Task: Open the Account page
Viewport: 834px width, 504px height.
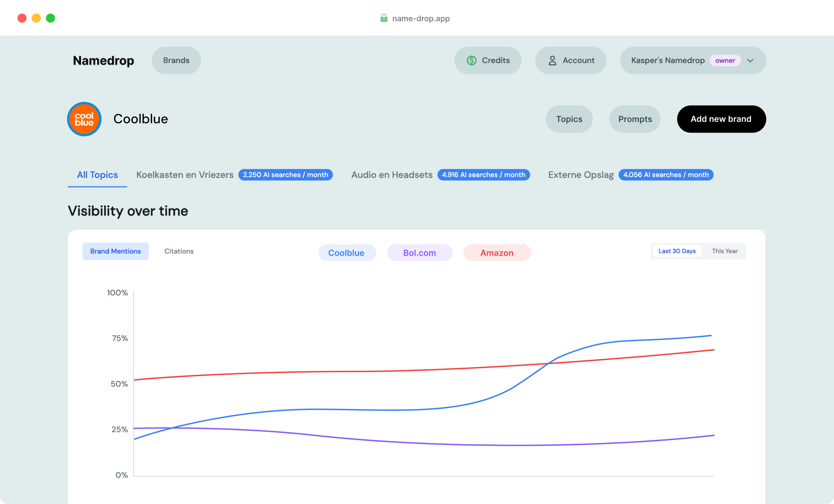Action: pyautogui.click(x=571, y=61)
